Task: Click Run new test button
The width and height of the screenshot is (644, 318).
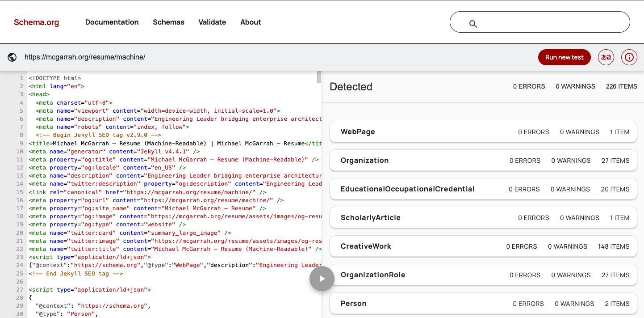Action: click(565, 57)
